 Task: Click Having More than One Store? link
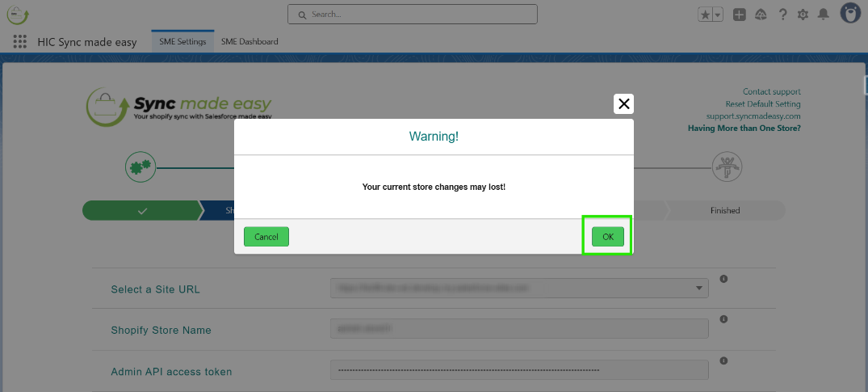(x=744, y=128)
